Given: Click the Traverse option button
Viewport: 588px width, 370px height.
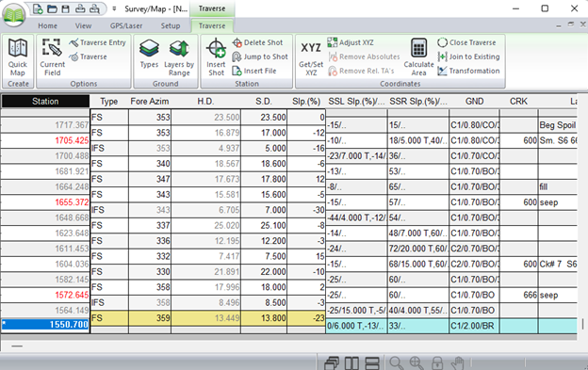Looking at the screenshot, I should click(x=89, y=56).
